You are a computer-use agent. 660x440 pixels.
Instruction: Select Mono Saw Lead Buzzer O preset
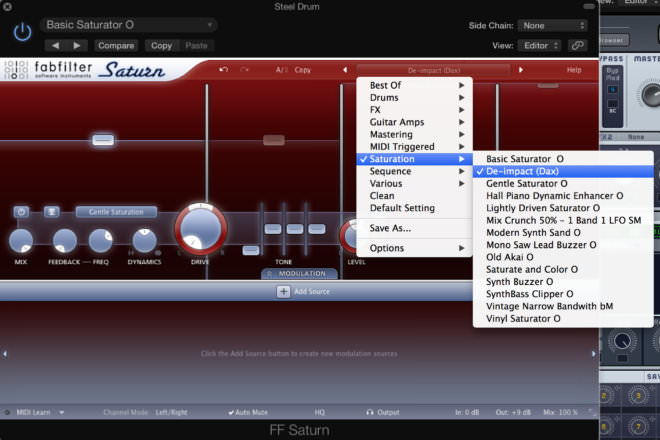(563, 245)
